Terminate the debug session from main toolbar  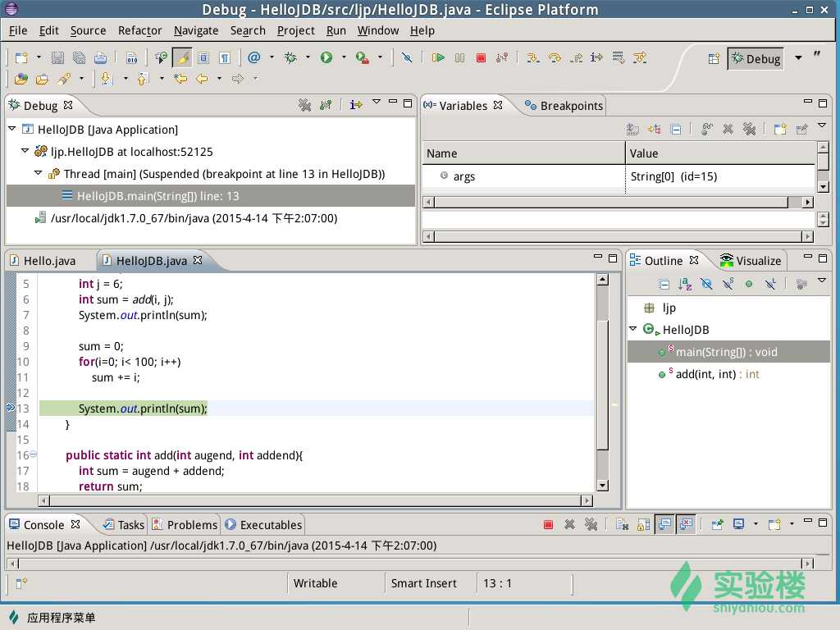482,57
